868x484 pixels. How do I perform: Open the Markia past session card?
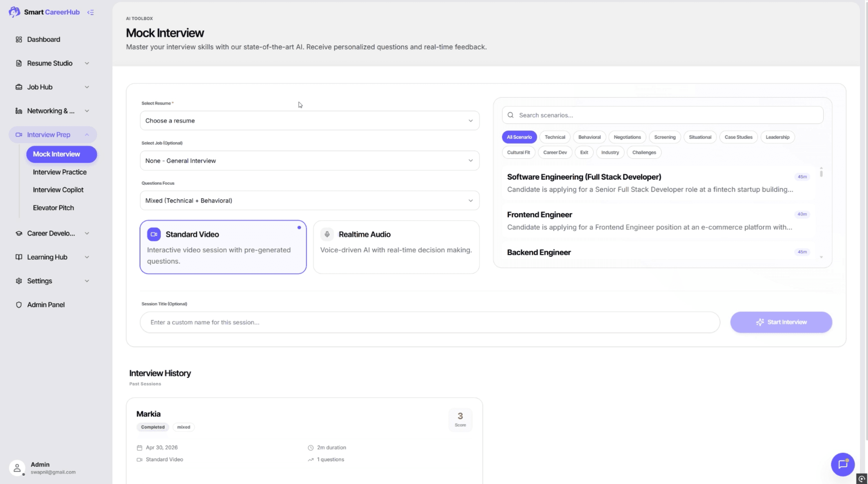coord(304,441)
